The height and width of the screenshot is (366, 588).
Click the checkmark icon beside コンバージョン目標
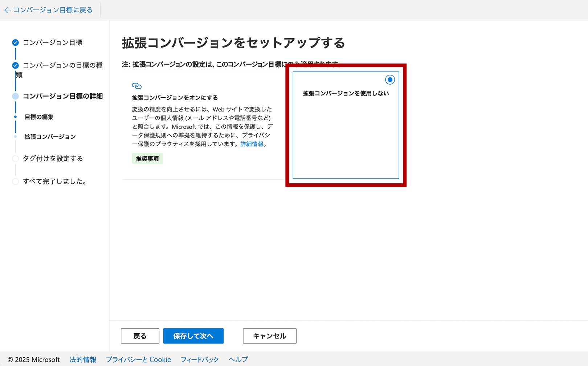[15, 42]
